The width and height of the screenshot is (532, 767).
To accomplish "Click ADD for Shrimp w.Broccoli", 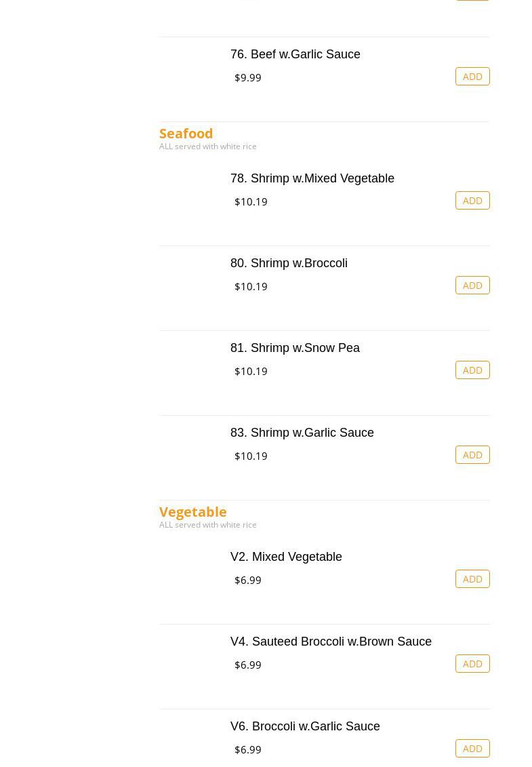I will (472, 286).
